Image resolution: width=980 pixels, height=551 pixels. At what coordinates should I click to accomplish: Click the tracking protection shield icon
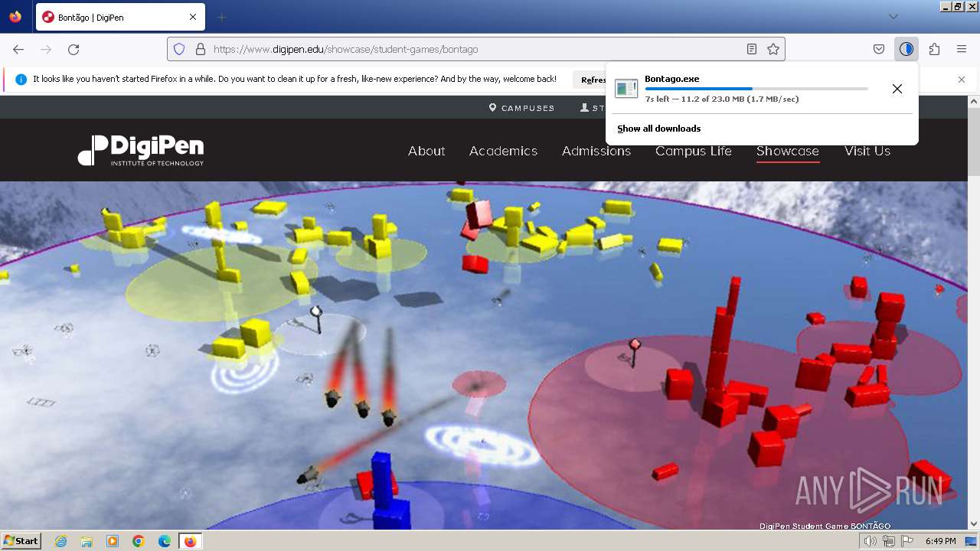179,49
